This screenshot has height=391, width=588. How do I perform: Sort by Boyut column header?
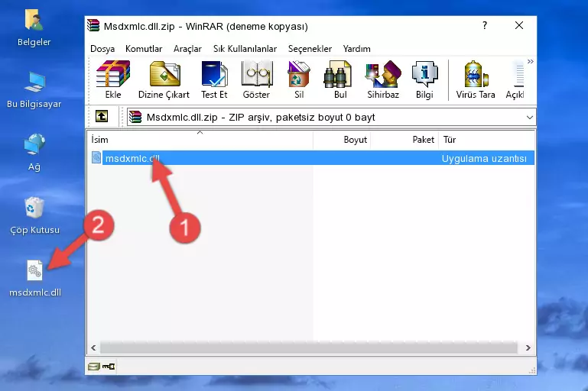pyautogui.click(x=342, y=140)
